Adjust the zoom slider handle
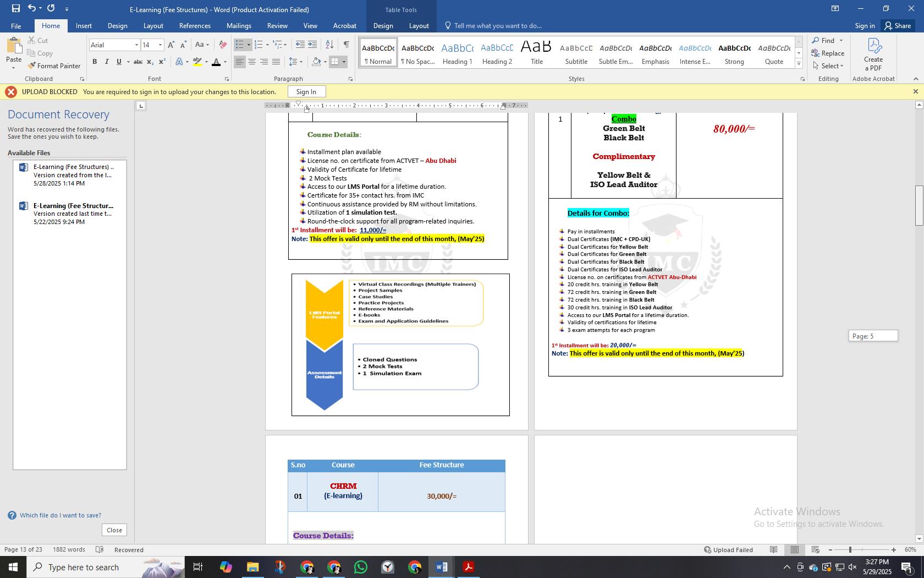The image size is (924, 578). [850, 549]
